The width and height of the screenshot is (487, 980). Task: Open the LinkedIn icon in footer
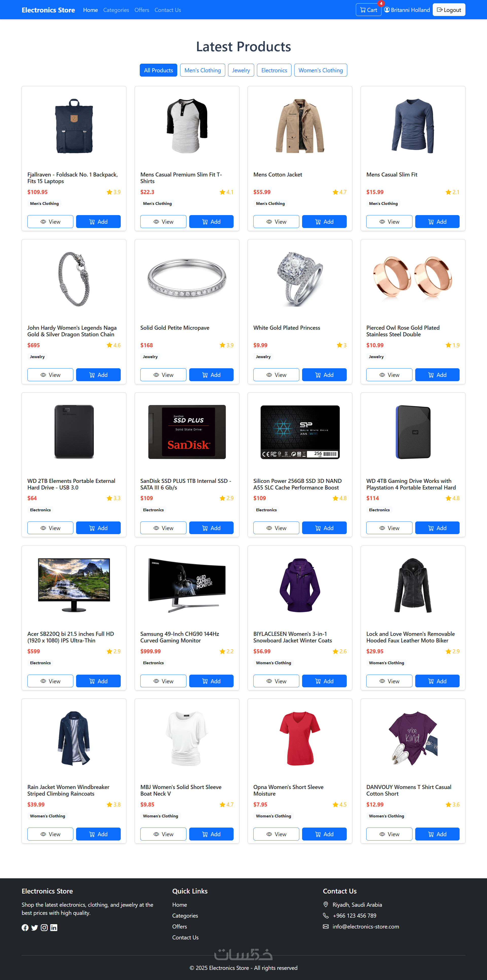click(54, 928)
